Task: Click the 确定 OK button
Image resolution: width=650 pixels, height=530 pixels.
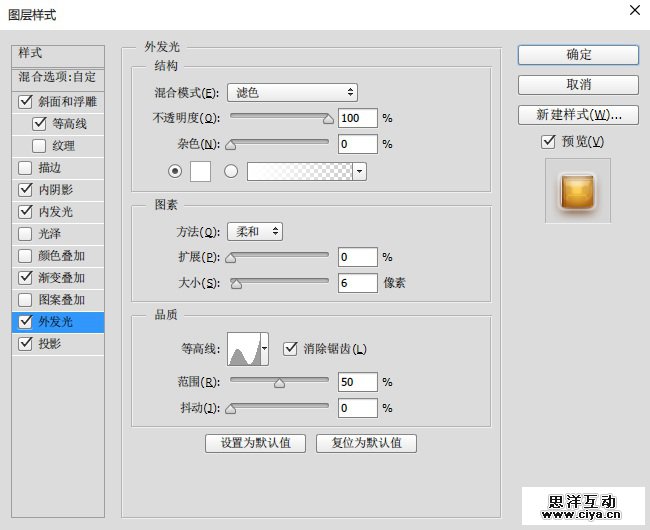Action: [x=577, y=55]
